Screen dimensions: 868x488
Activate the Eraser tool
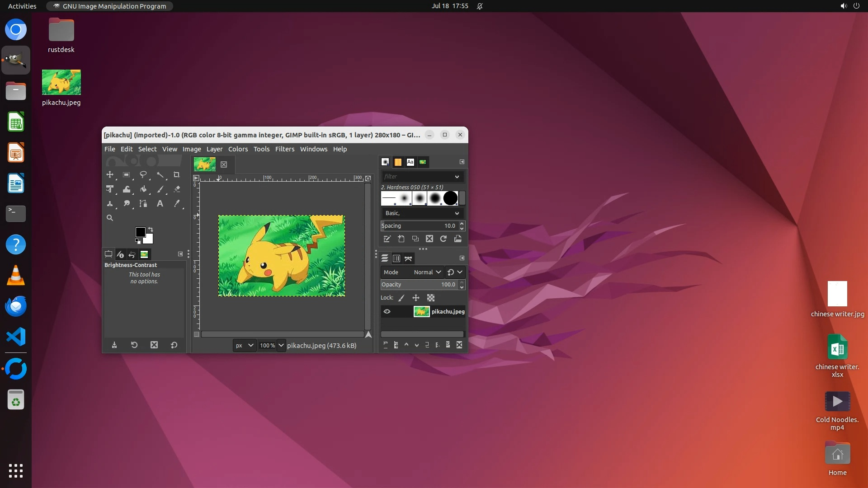[177, 189]
